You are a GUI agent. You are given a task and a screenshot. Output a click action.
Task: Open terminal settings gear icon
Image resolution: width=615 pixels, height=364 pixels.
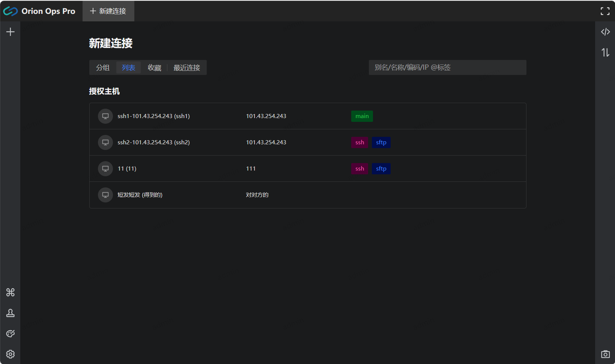(x=11, y=354)
